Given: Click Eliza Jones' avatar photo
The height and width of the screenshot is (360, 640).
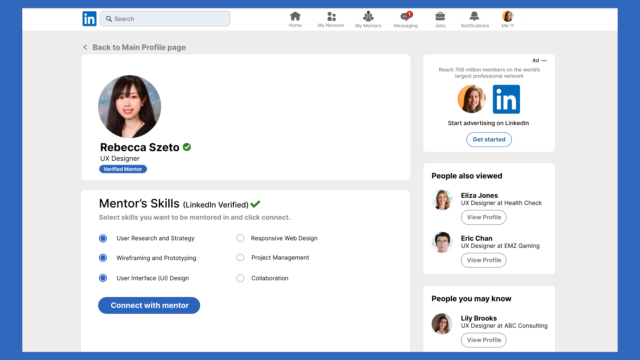Looking at the screenshot, I should [x=442, y=200].
